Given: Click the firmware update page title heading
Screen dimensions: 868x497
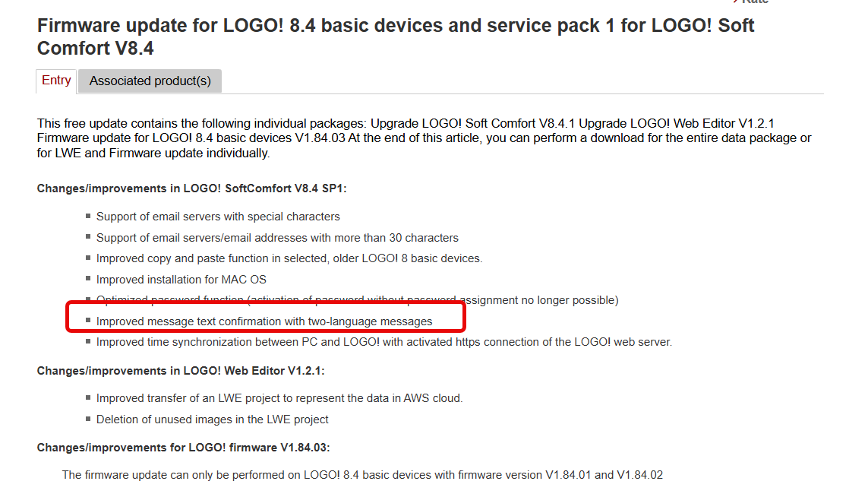Looking at the screenshot, I should (395, 36).
